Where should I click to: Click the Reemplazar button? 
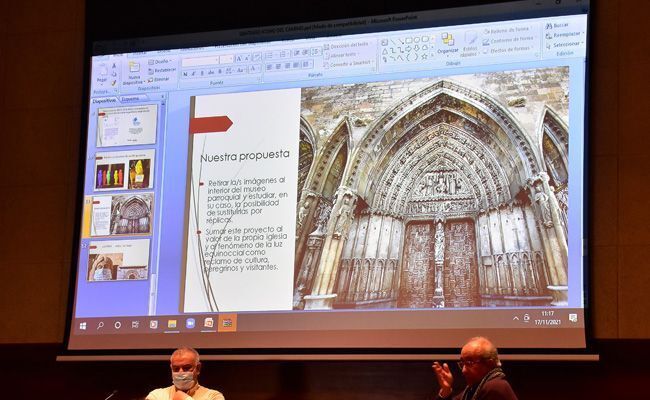point(565,34)
